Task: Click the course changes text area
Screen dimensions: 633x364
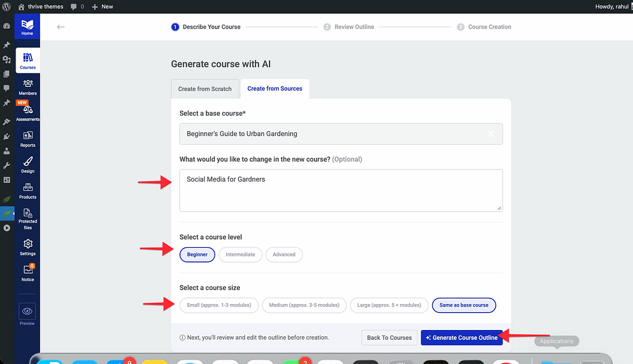Action: coord(341,190)
